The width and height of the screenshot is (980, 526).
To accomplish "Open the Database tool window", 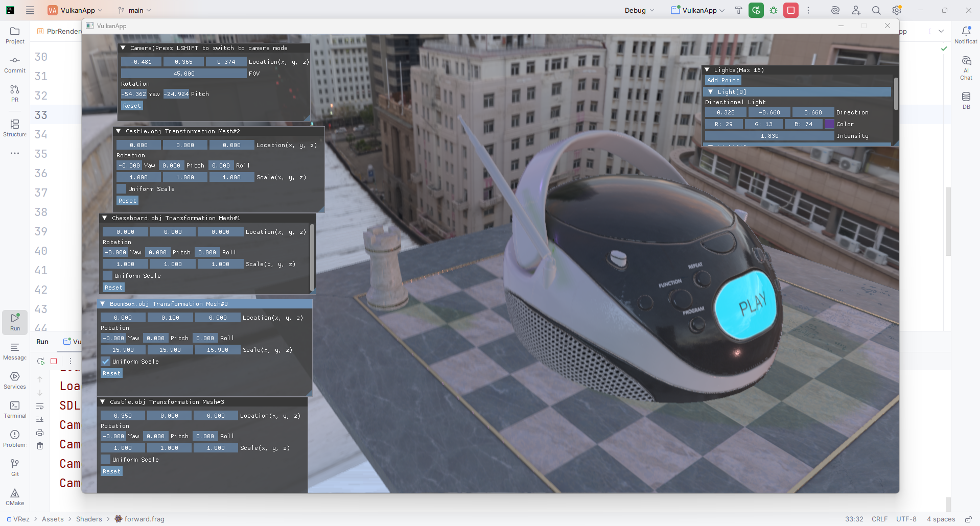I will pyautogui.click(x=966, y=100).
